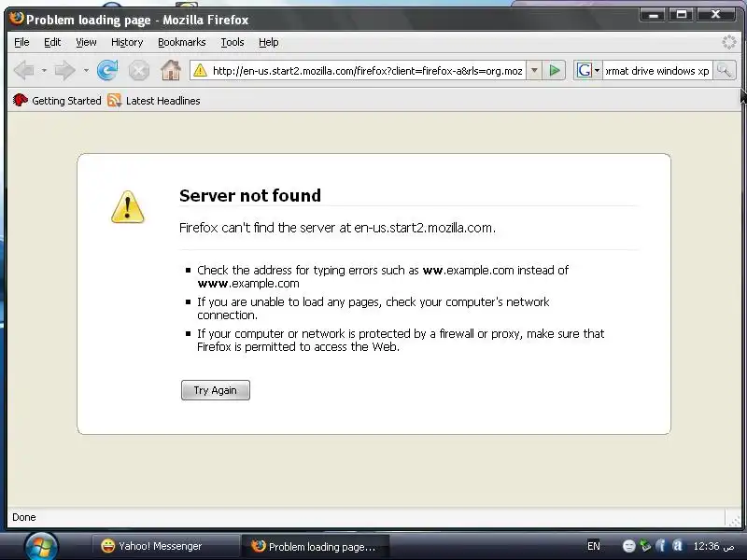Click the network connection tray icon

point(645,546)
